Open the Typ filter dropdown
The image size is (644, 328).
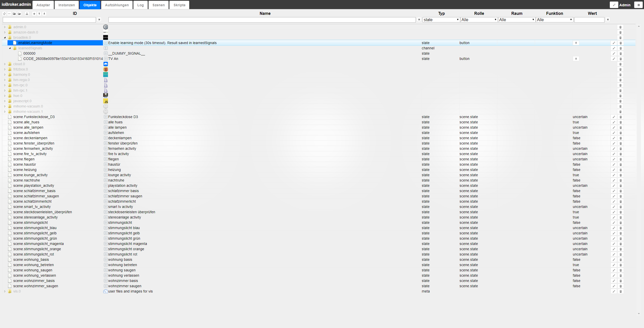pyautogui.click(x=441, y=20)
